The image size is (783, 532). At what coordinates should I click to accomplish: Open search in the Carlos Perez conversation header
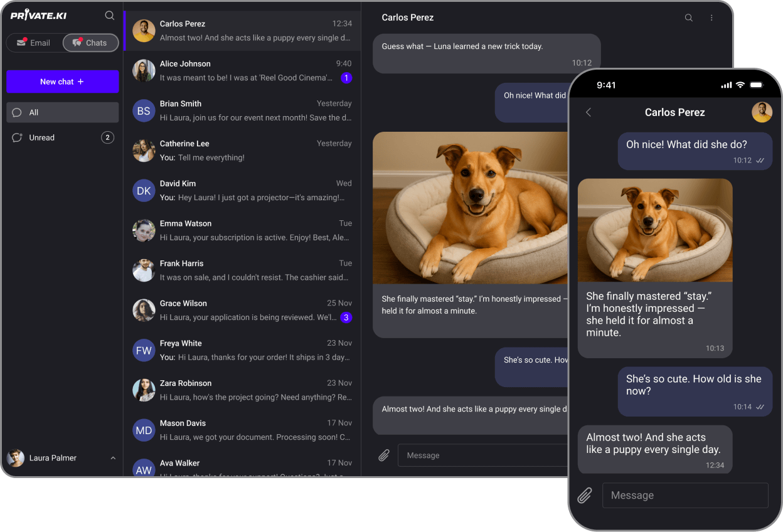[688, 18]
